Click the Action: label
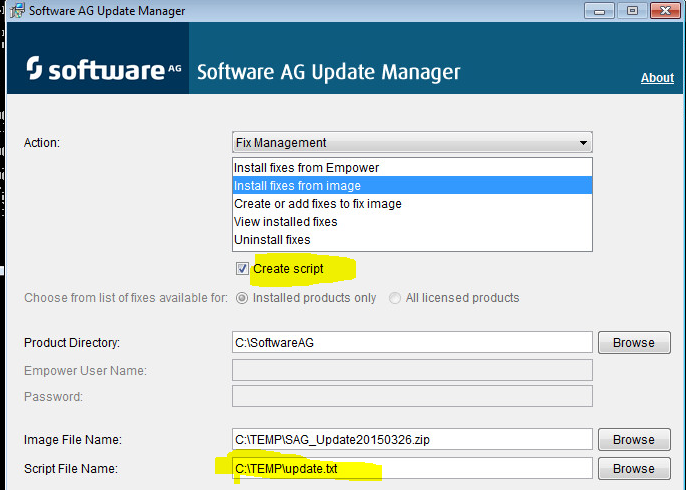The height and width of the screenshot is (490, 686). (x=42, y=143)
